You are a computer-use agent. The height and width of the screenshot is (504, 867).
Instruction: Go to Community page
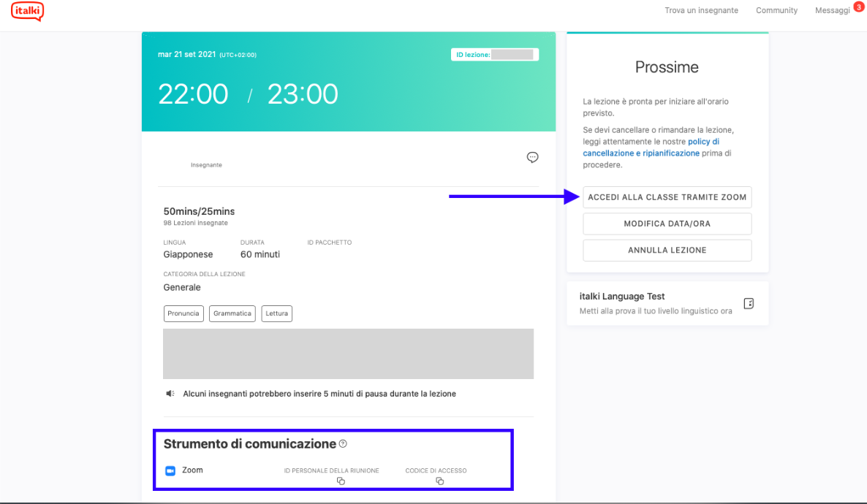(776, 10)
